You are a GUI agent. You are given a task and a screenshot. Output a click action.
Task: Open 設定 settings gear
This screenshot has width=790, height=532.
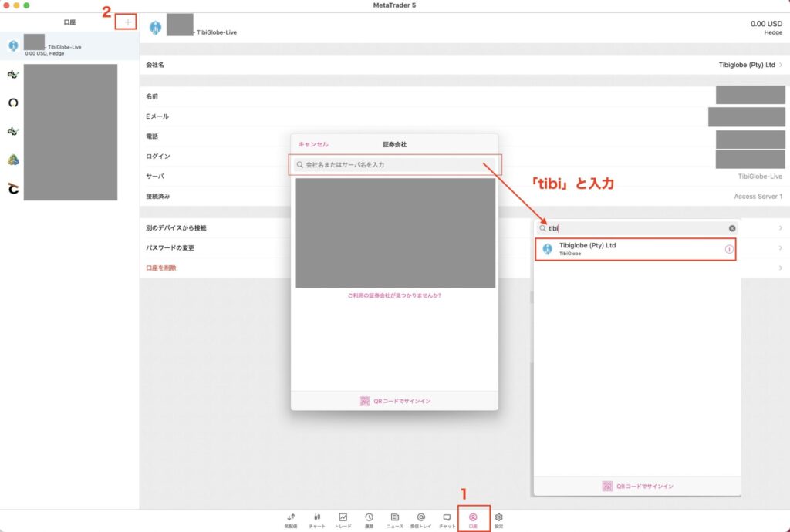[x=499, y=520]
